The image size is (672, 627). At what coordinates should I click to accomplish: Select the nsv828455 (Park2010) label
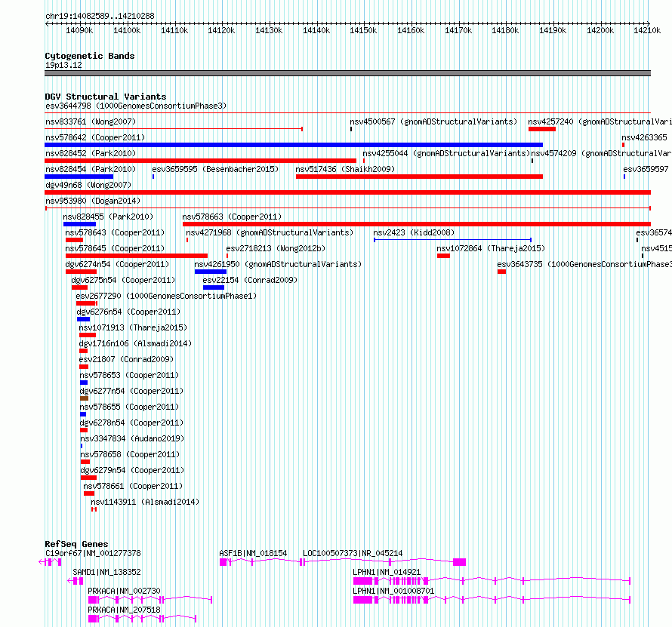click(108, 217)
